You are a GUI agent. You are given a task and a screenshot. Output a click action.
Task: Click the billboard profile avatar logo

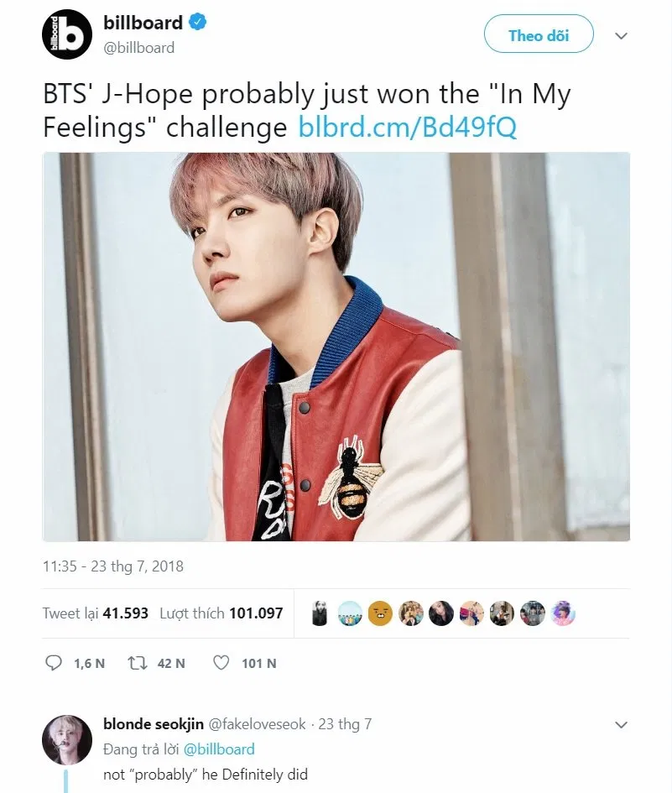pos(67,35)
